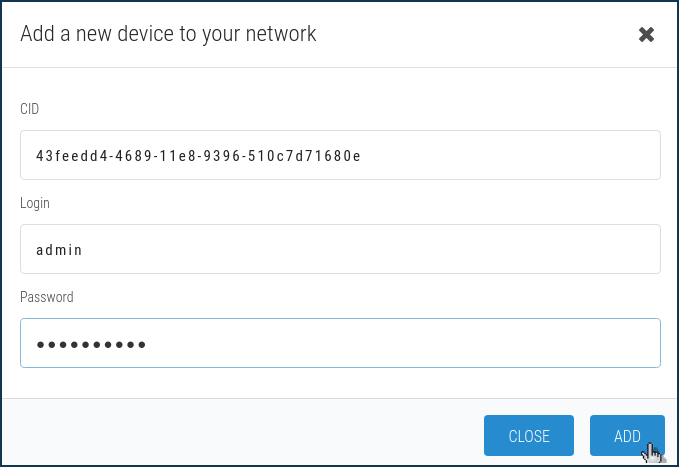Click the "admin" text in Login

(x=59, y=250)
